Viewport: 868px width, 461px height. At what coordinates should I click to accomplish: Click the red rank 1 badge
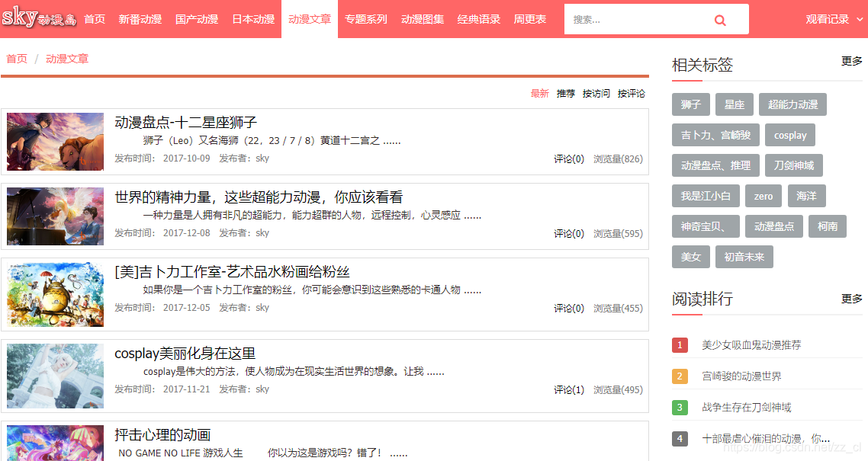(680, 345)
